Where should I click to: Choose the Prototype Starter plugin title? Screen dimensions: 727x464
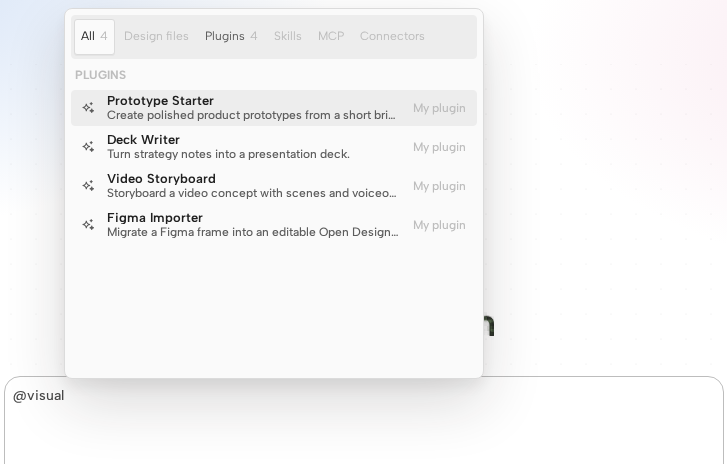(160, 101)
